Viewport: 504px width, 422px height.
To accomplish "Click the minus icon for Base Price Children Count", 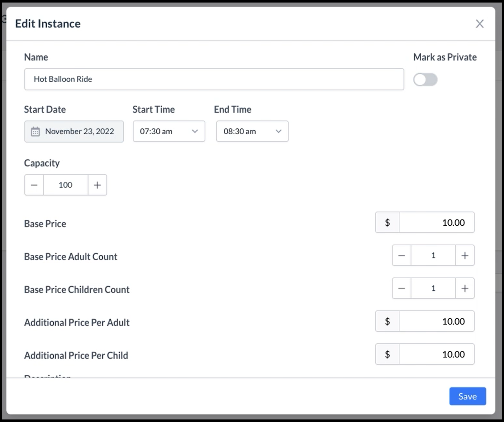I will (401, 288).
